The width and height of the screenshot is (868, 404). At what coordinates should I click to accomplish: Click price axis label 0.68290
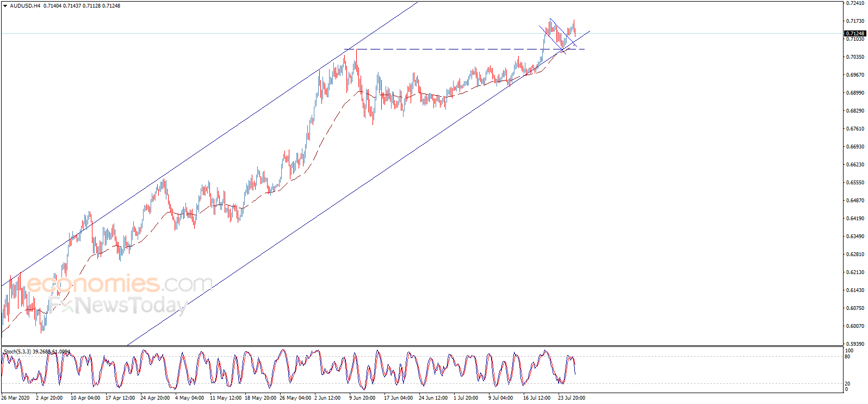pyautogui.click(x=855, y=111)
